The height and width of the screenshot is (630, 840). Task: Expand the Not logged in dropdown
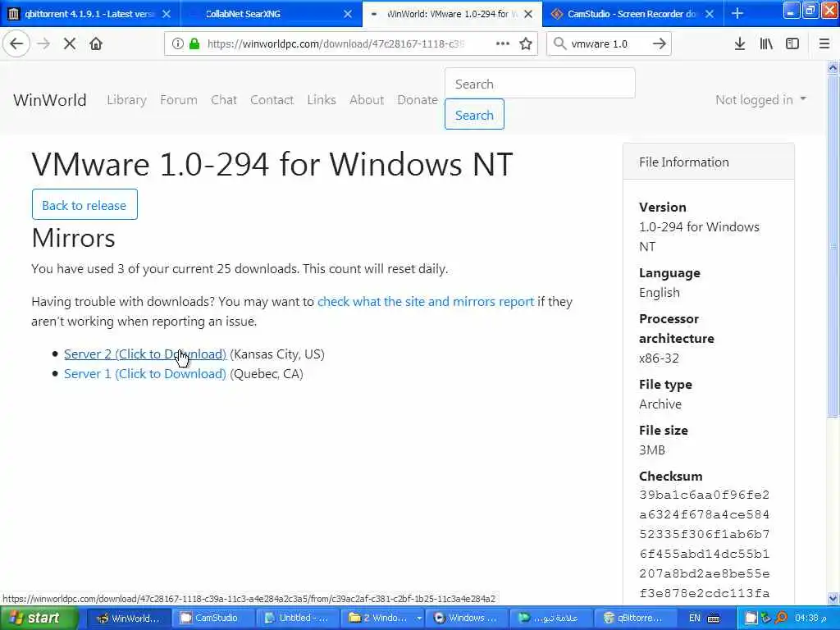pos(760,99)
